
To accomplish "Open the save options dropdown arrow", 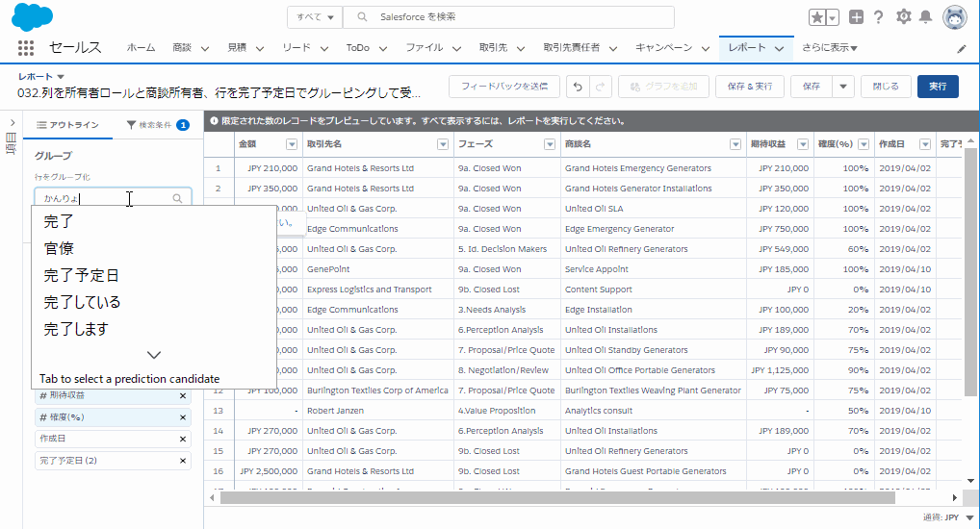I will [843, 87].
